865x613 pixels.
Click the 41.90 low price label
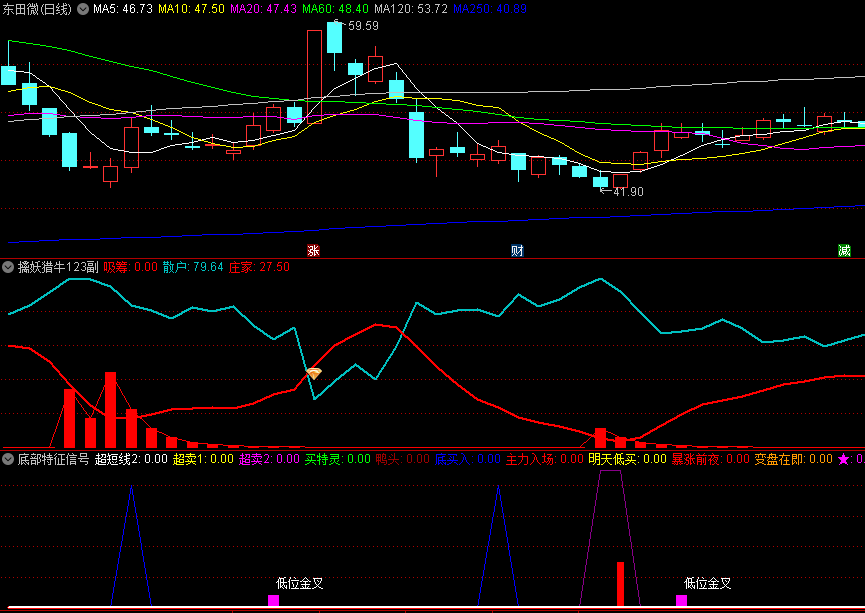628,192
